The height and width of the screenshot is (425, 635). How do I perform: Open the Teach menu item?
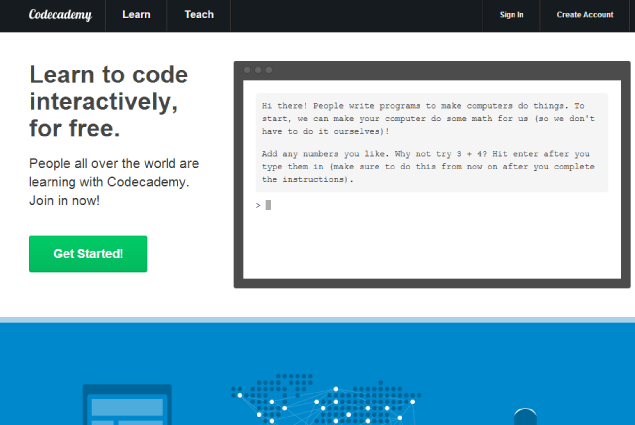(x=199, y=15)
